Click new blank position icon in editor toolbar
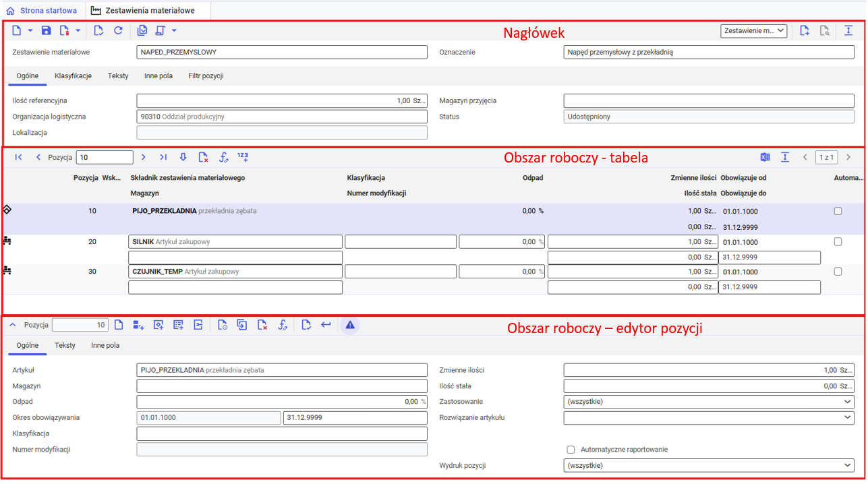 click(119, 325)
